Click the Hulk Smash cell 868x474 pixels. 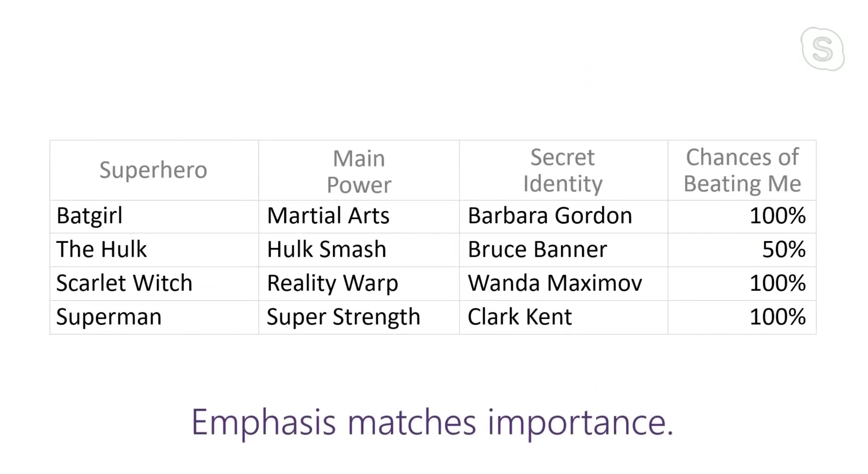click(x=359, y=250)
